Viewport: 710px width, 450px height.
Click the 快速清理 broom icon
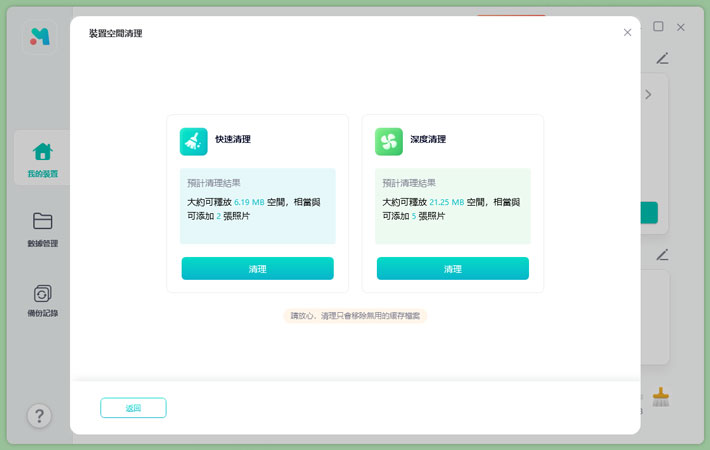click(x=193, y=142)
